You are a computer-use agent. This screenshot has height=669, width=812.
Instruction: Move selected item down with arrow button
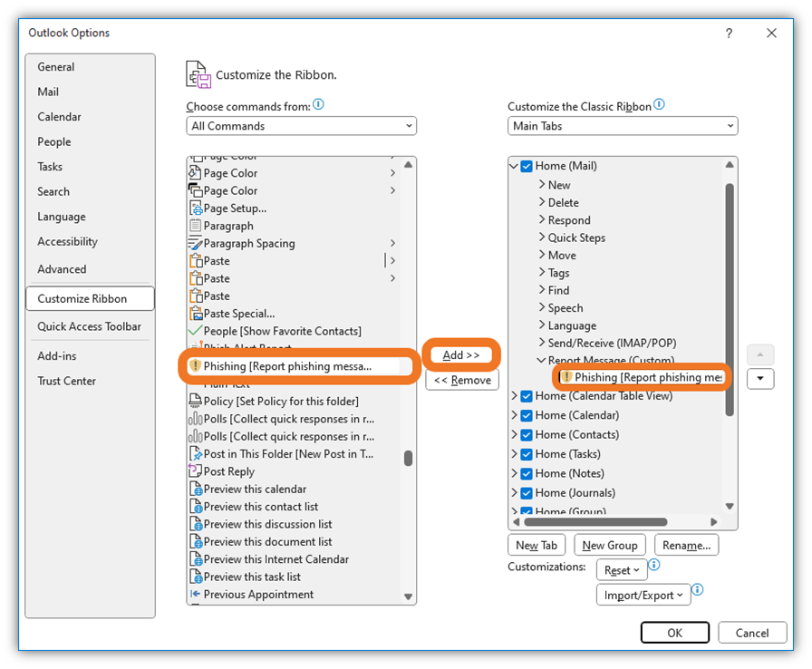click(x=760, y=379)
